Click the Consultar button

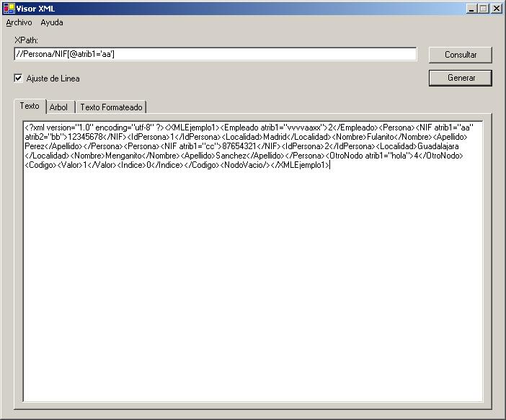(460, 55)
